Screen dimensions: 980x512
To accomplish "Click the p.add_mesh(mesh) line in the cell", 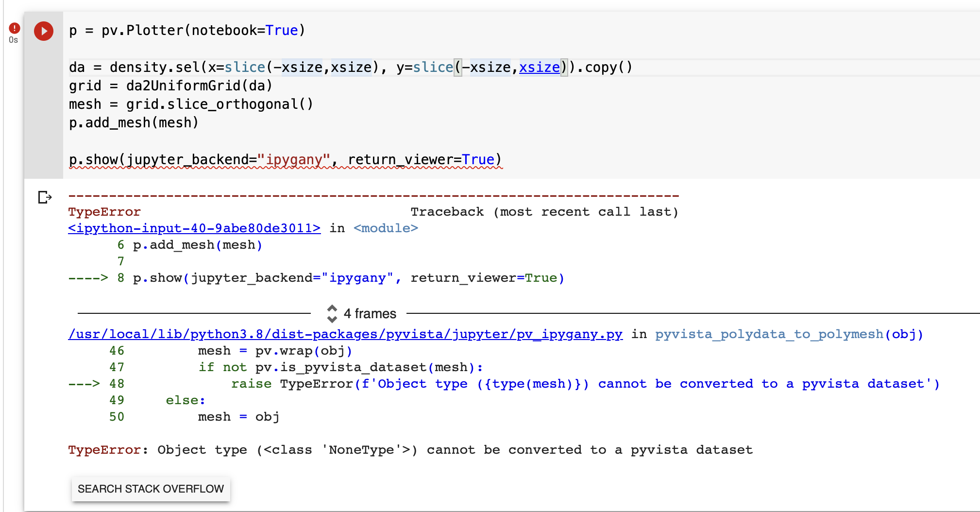I will 133,122.
